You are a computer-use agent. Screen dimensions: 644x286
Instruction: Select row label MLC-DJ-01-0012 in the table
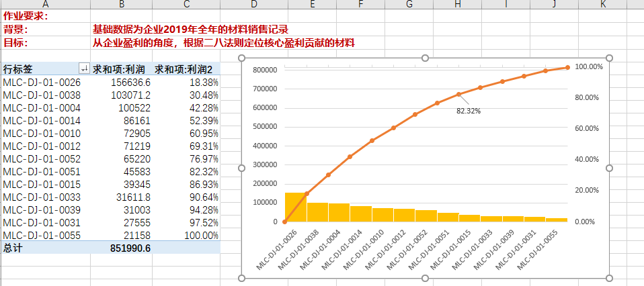point(42,146)
